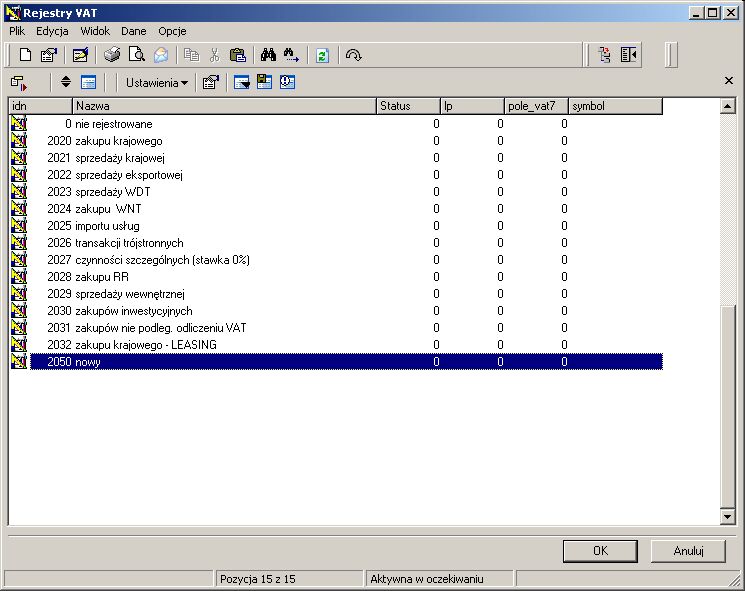The width and height of the screenshot is (745, 591).
Task: Click the New document icon
Action: click(x=25, y=55)
